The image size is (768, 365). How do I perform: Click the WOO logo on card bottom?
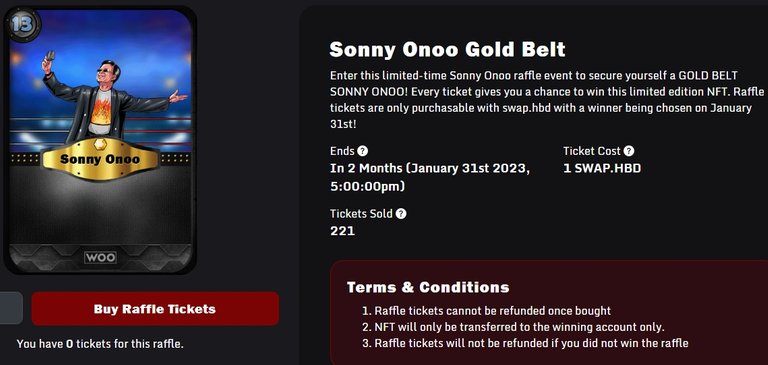coord(100,257)
